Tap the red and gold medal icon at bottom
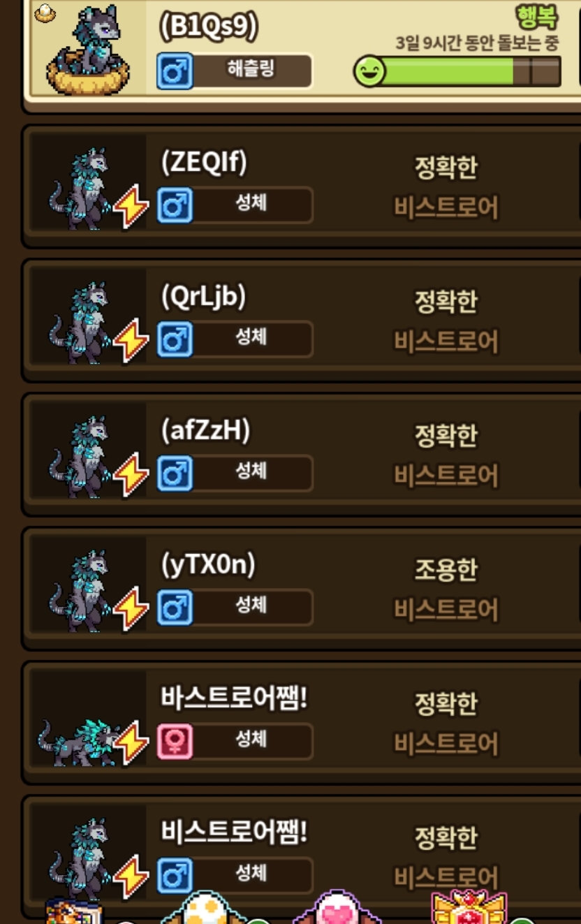The image size is (581, 924). pyautogui.click(x=469, y=908)
